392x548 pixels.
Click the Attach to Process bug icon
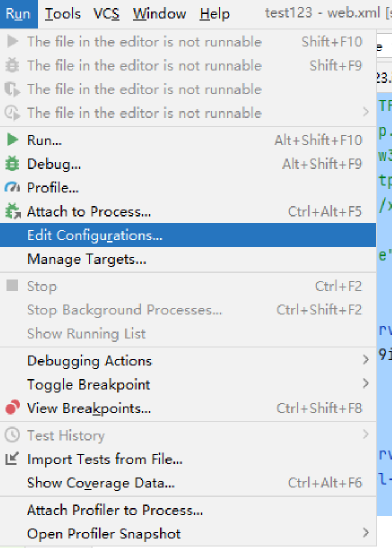(x=13, y=211)
